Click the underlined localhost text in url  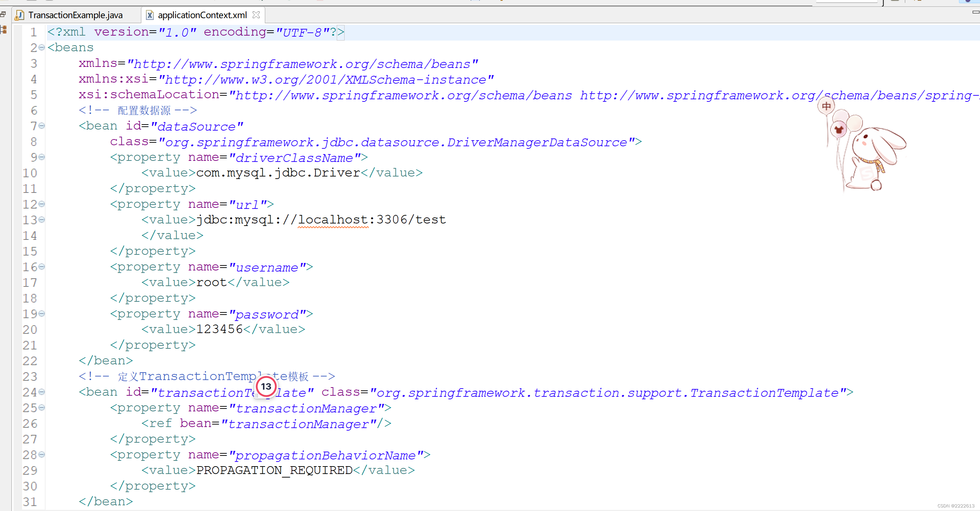(x=333, y=220)
